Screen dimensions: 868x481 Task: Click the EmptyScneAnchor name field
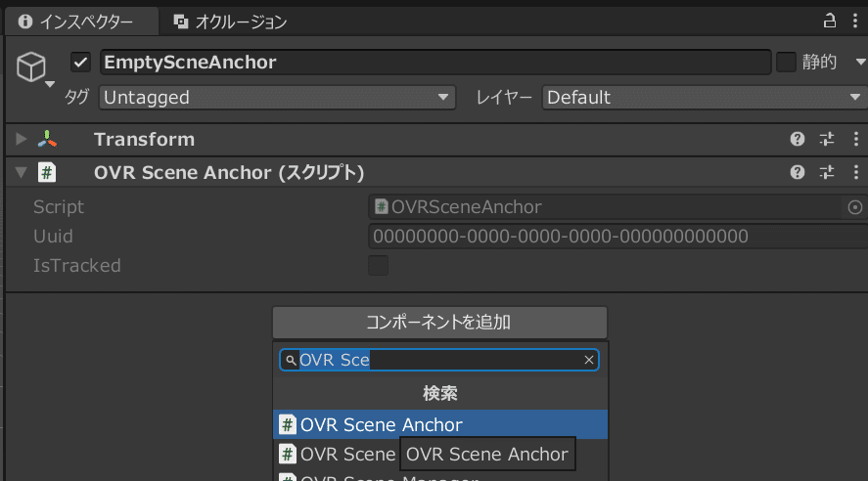pos(435,63)
